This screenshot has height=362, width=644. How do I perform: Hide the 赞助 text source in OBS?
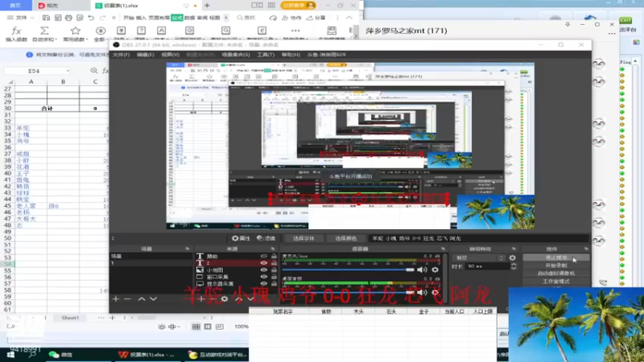click(x=264, y=256)
